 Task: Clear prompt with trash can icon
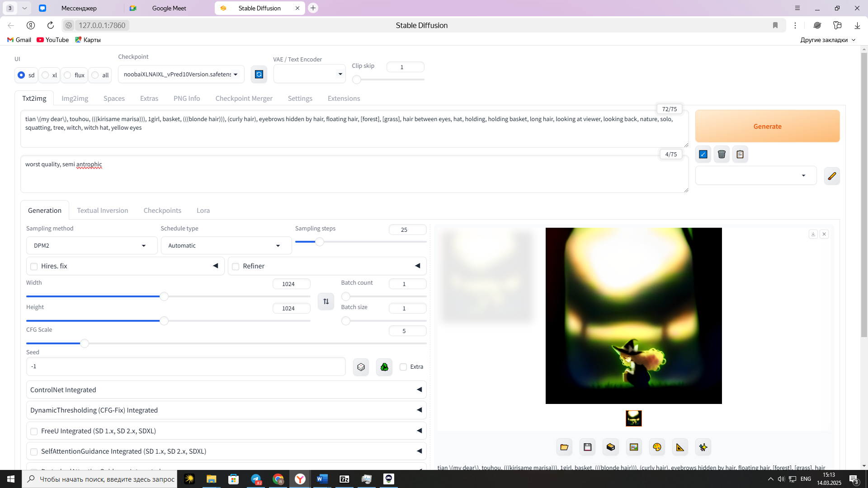722,155
